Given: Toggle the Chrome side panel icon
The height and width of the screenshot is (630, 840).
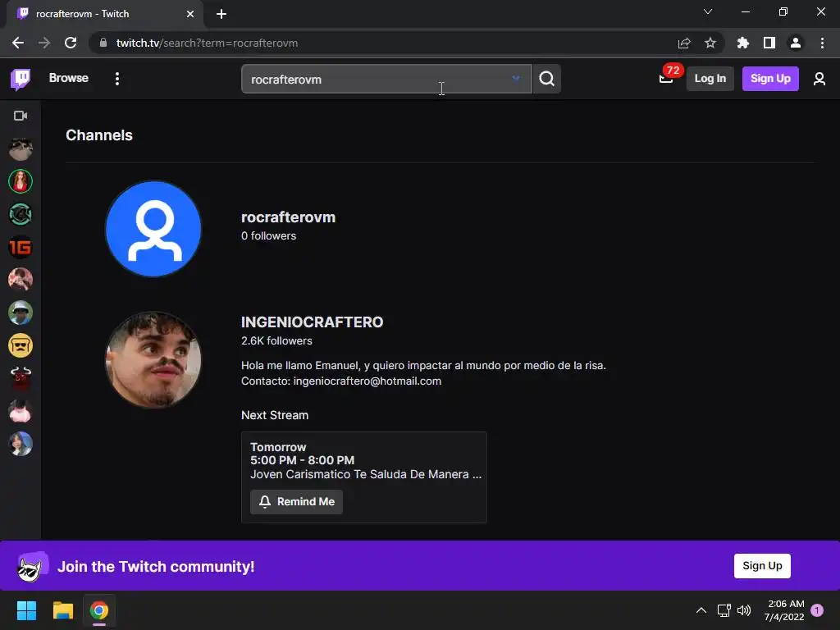Looking at the screenshot, I should coord(769,43).
